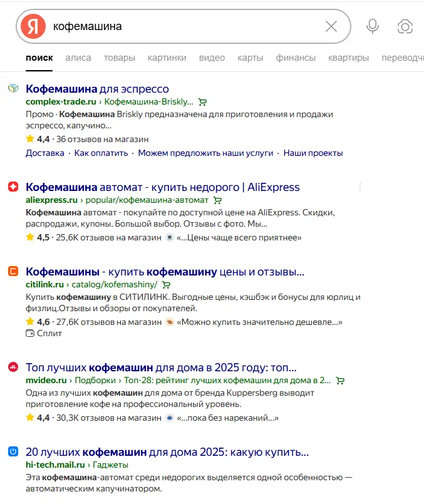Screen dimensions: 424x504
Task: Start voice search with microphone icon
Action: tap(373, 26)
